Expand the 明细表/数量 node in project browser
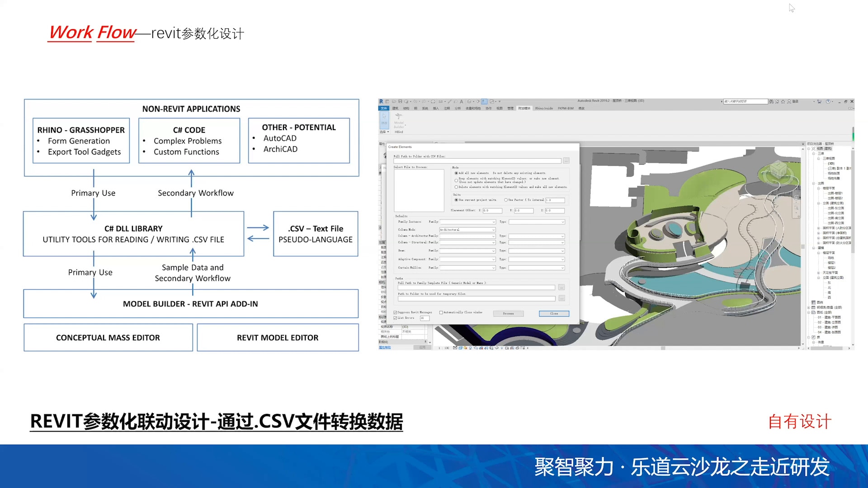This screenshot has width=868, height=488. (x=809, y=308)
